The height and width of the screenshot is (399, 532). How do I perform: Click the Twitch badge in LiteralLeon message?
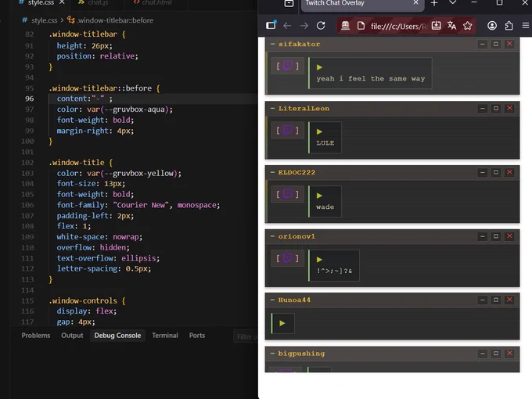pyautogui.click(x=287, y=130)
